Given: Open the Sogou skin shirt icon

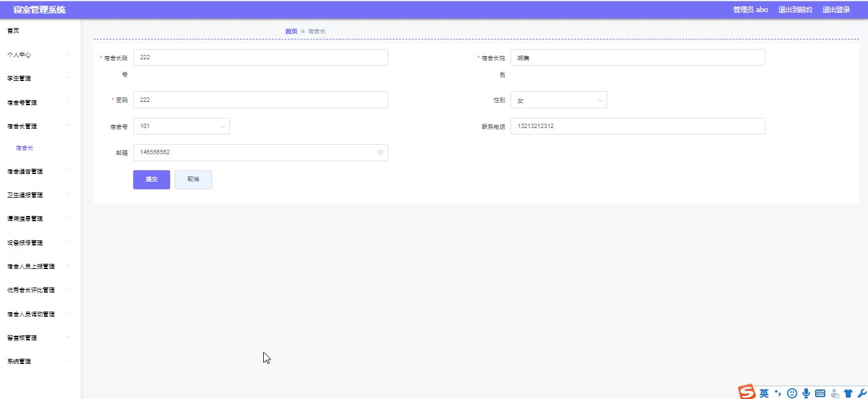Looking at the screenshot, I should coord(848,393).
